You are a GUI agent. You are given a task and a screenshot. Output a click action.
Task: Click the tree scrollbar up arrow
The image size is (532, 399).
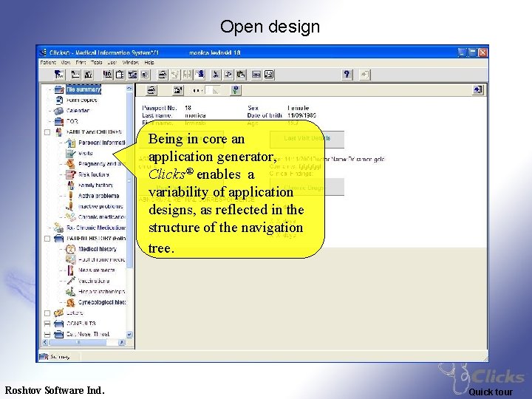129,88
